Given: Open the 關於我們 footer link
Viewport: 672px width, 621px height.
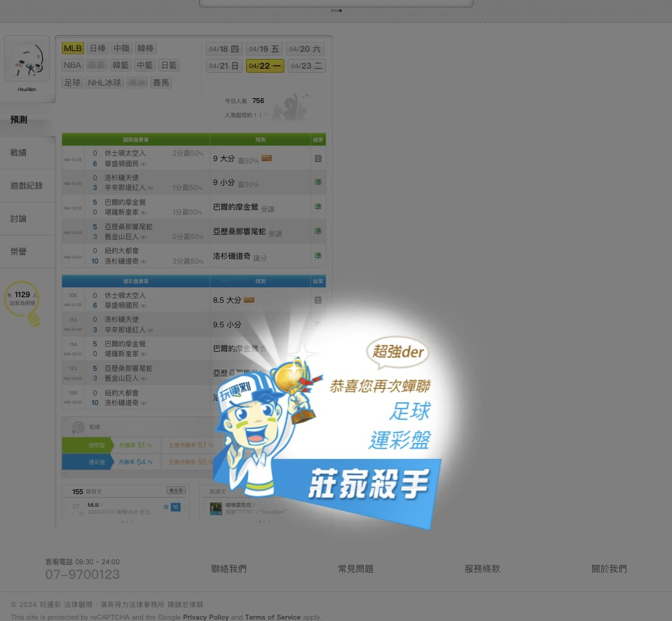Looking at the screenshot, I should tap(609, 569).
